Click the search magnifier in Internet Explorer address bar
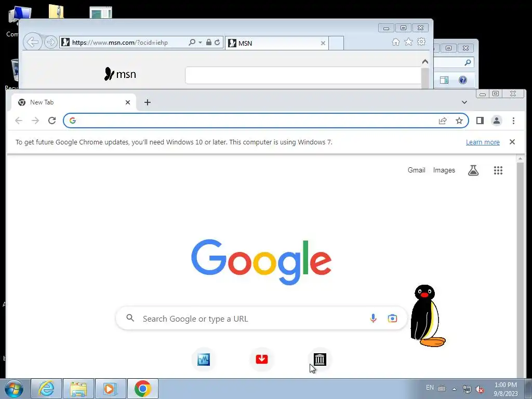The width and height of the screenshot is (532, 399). tap(192, 42)
